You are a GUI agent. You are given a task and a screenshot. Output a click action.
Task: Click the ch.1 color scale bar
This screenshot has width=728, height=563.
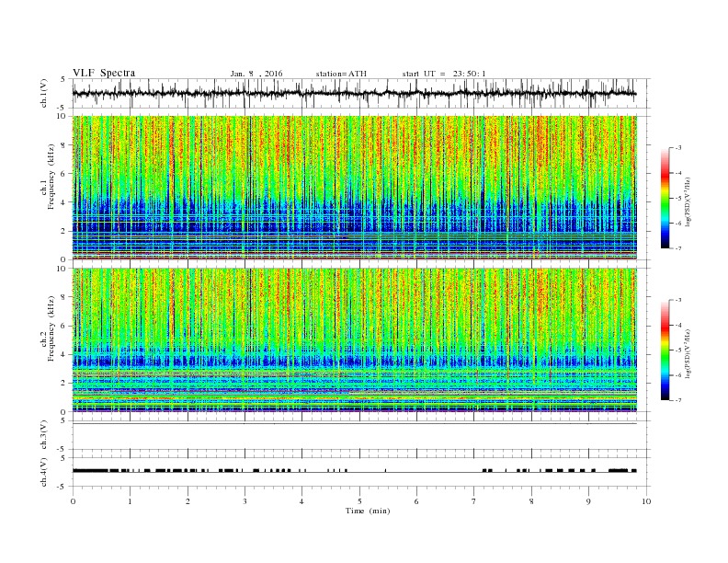665,198
